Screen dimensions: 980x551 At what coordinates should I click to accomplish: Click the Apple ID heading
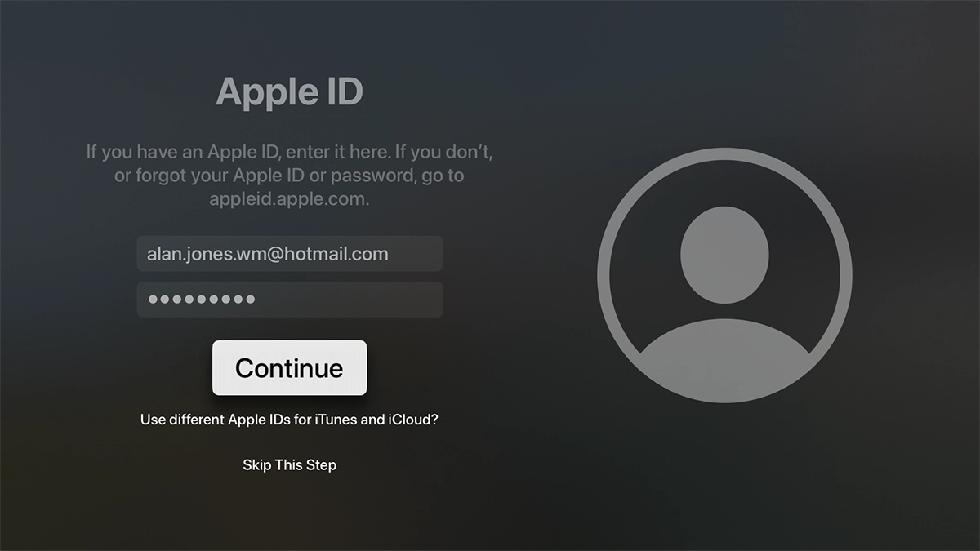coord(289,91)
